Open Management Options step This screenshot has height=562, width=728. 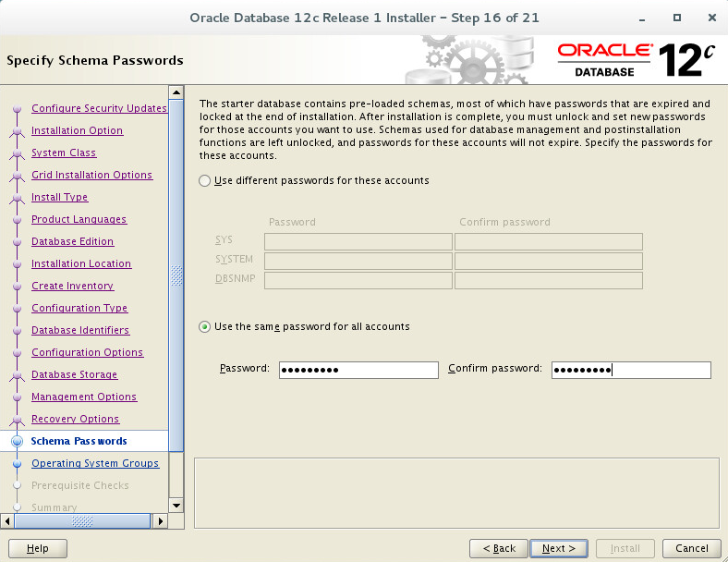click(84, 397)
